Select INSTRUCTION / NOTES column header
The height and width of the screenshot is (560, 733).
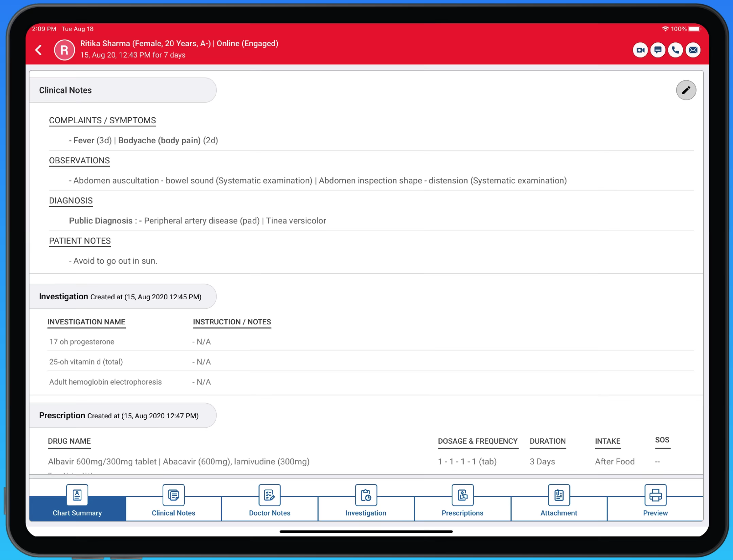[232, 322]
